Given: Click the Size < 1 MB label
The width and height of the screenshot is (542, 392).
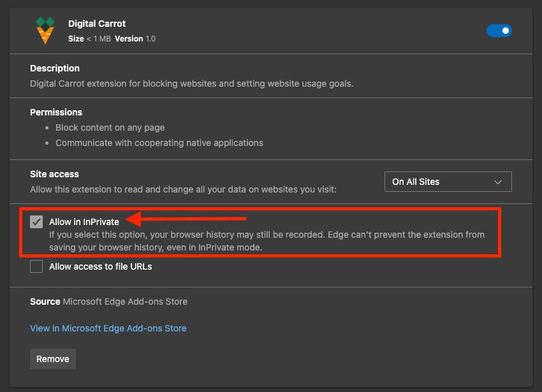Looking at the screenshot, I should (x=89, y=39).
